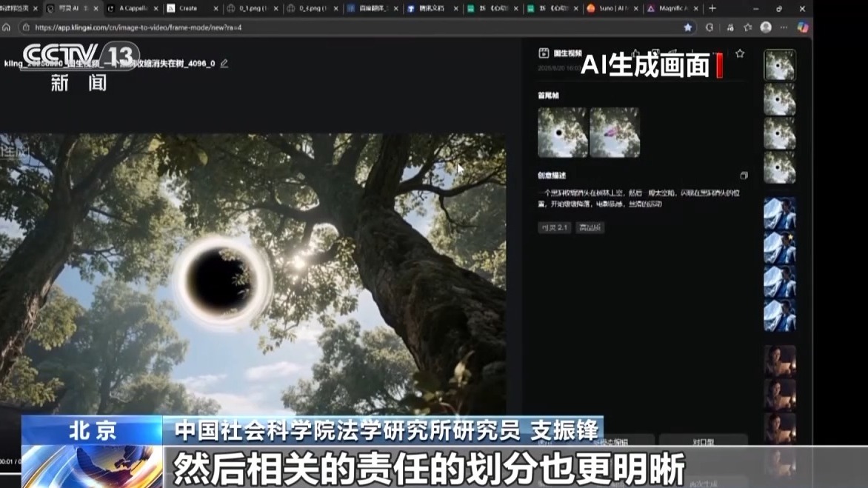Click the 创意描述 prompt text
This screenshot has height=488, width=868.
639,198
